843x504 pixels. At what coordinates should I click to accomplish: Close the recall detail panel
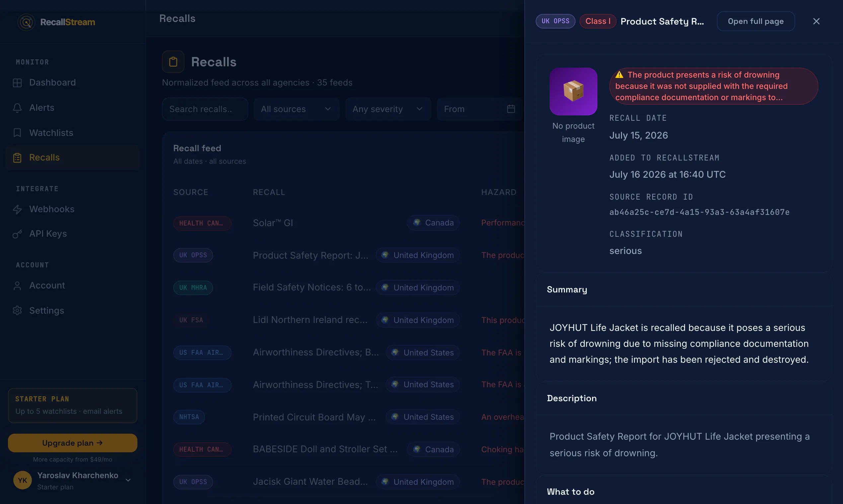pyautogui.click(x=816, y=22)
